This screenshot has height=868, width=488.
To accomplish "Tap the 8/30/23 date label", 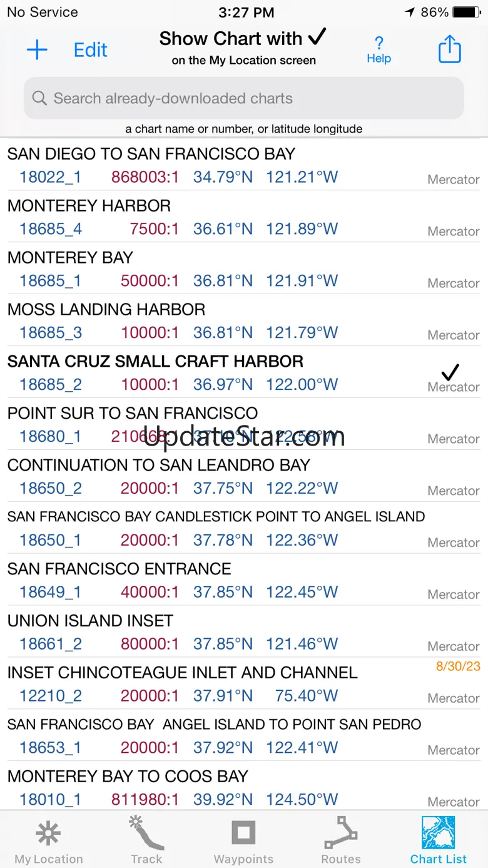I will [458, 666].
